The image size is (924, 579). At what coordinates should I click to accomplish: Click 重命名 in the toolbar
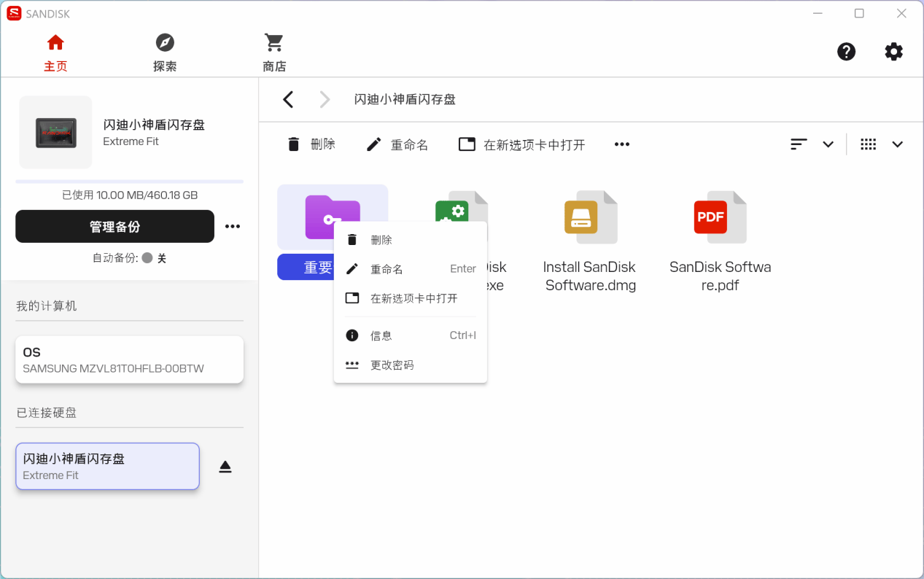tap(397, 144)
